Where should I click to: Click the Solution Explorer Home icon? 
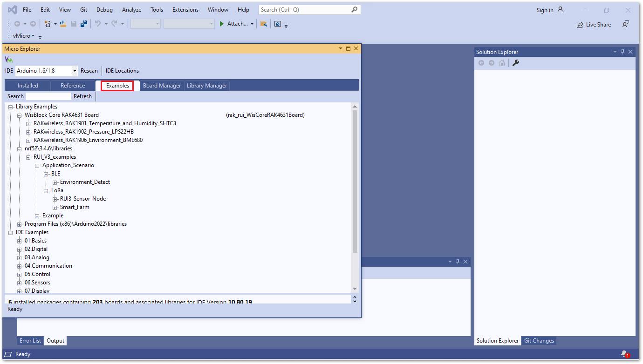502,63
